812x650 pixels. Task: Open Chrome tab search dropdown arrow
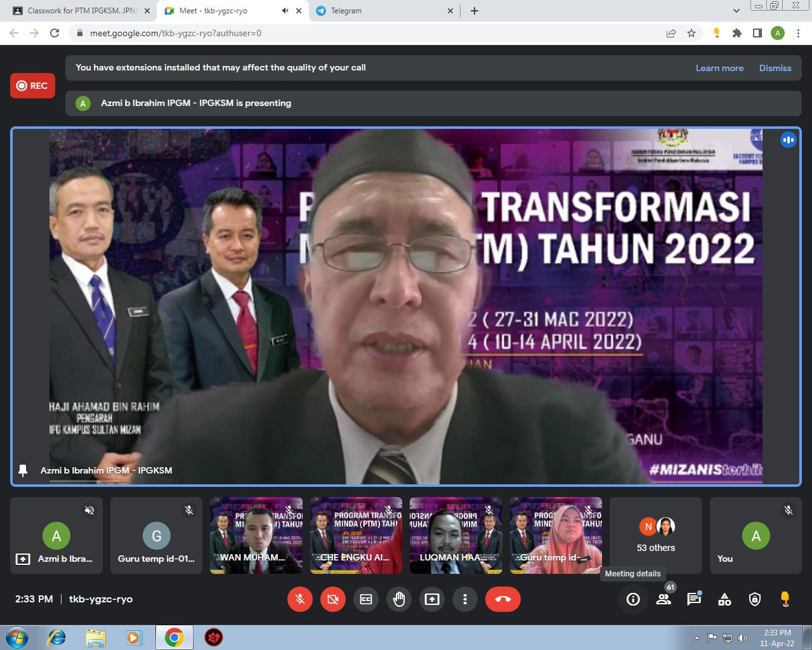click(736, 11)
